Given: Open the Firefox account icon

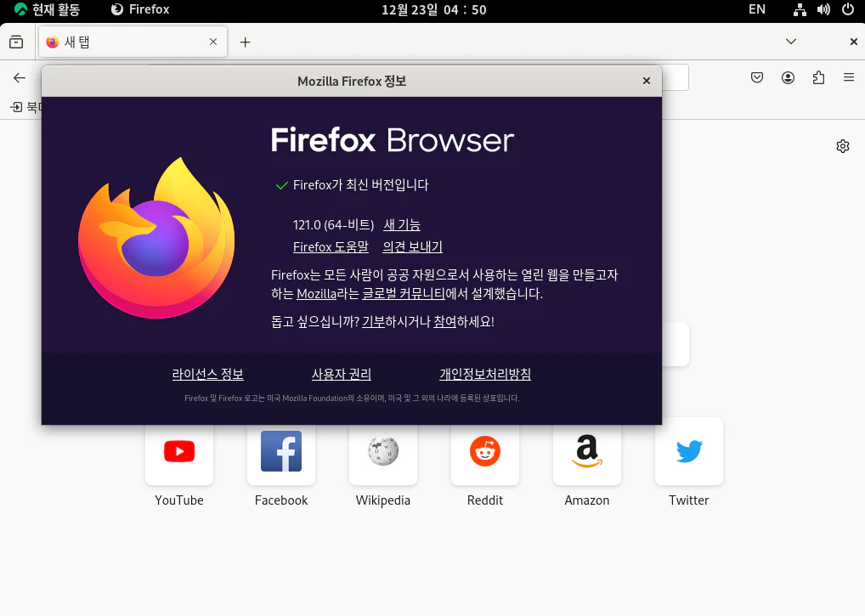Looking at the screenshot, I should [788, 78].
